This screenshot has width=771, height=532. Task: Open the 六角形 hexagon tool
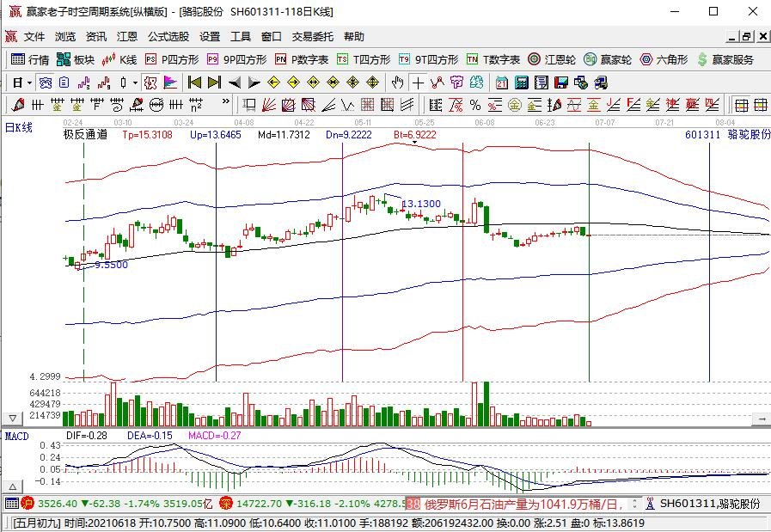(x=664, y=59)
